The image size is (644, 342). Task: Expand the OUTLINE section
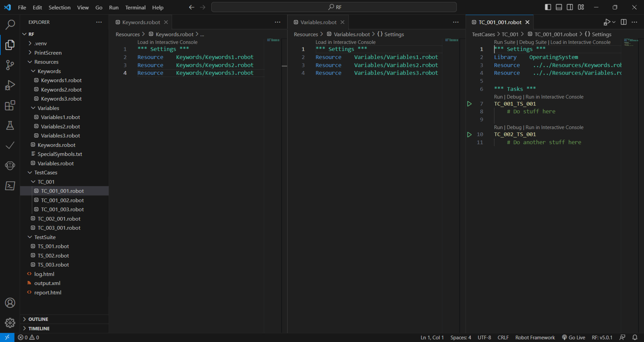pyautogui.click(x=38, y=319)
